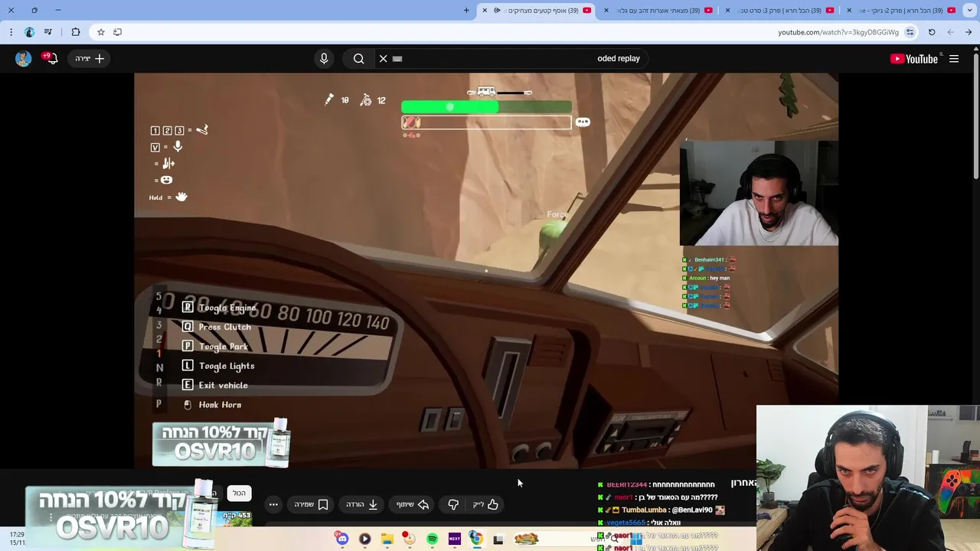Viewport: 980px width, 551px height.
Task: Open the Create (יצירה) button
Action: [x=90, y=58]
